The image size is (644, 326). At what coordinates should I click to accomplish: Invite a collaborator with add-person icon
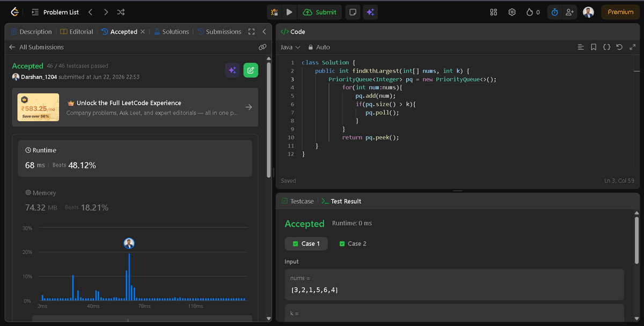point(569,12)
